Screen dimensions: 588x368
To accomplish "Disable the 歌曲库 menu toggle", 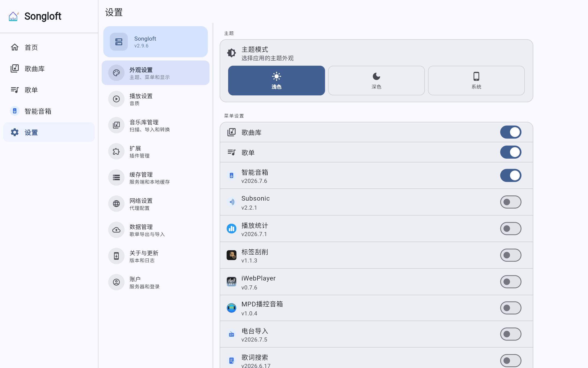I will pyautogui.click(x=511, y=132).
